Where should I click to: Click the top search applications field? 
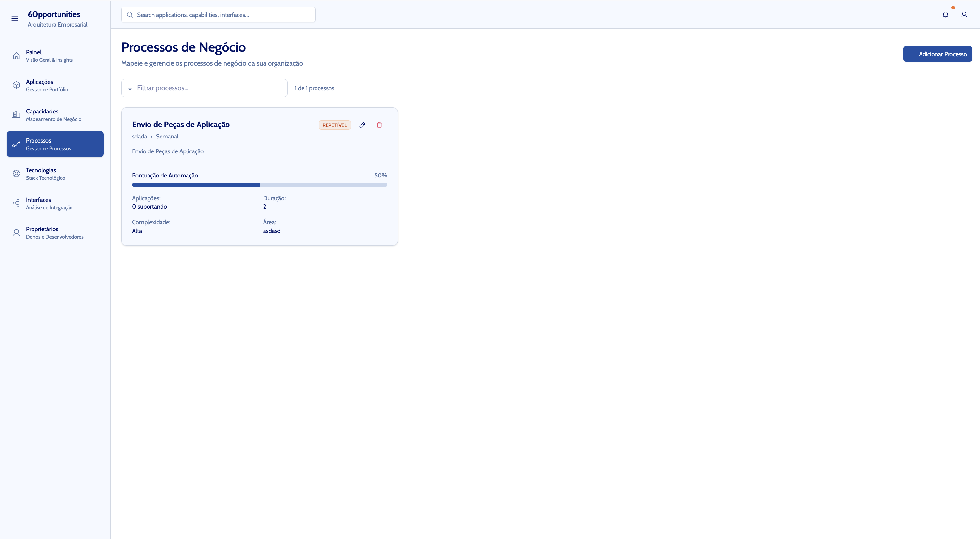pyautogui.click(x=223, y=15)
